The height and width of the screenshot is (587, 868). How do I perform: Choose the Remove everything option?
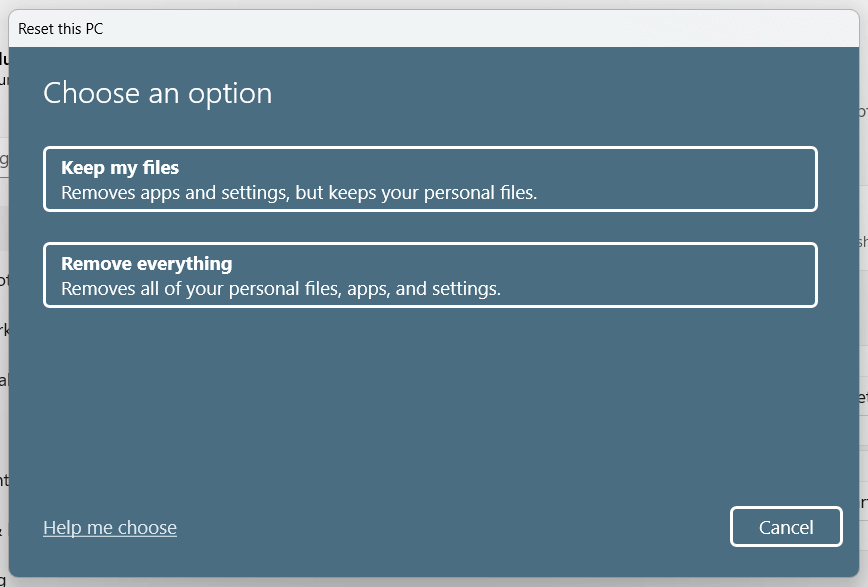[x=430, y=275]
